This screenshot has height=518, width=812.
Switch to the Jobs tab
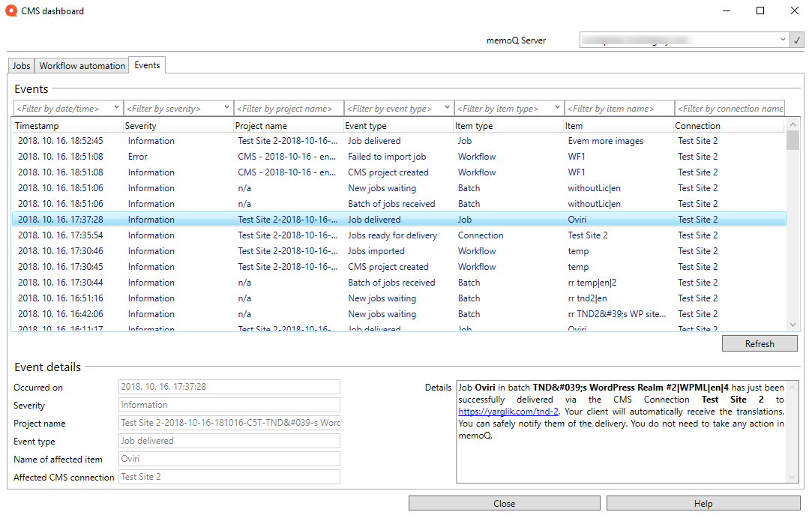coord(21,65)
